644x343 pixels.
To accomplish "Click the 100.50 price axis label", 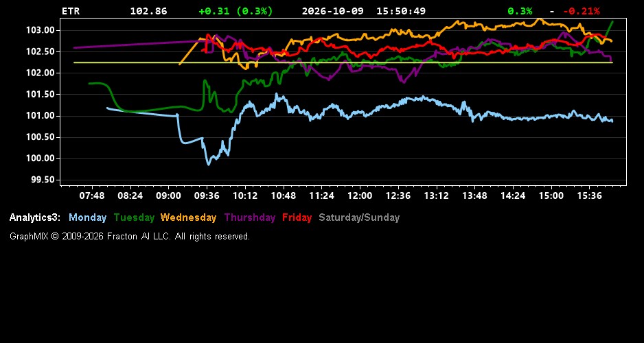I will tap(41, 137).
